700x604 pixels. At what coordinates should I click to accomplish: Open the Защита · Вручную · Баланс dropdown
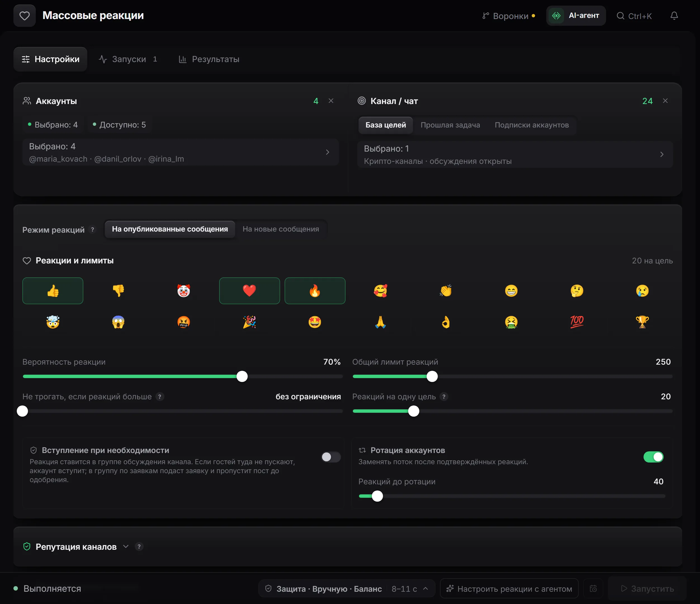pos(347,588)
